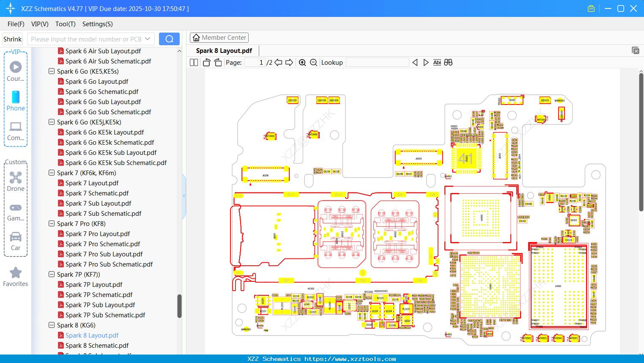Open the binoculars search tool
Viewport: 644px width, 363px height.
(x=448, y=62)
